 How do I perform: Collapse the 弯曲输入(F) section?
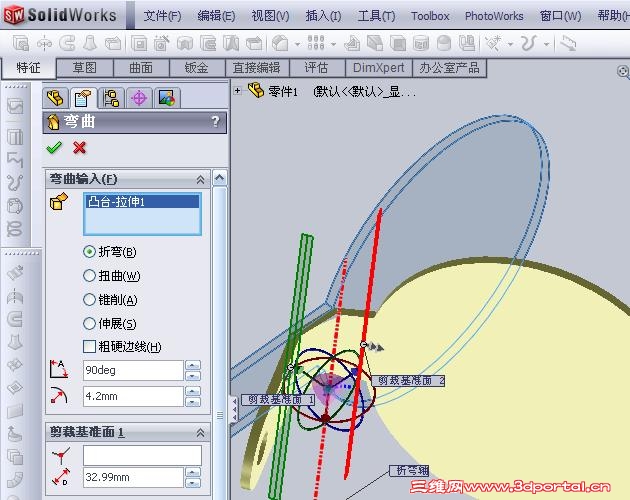click(200, 179)
